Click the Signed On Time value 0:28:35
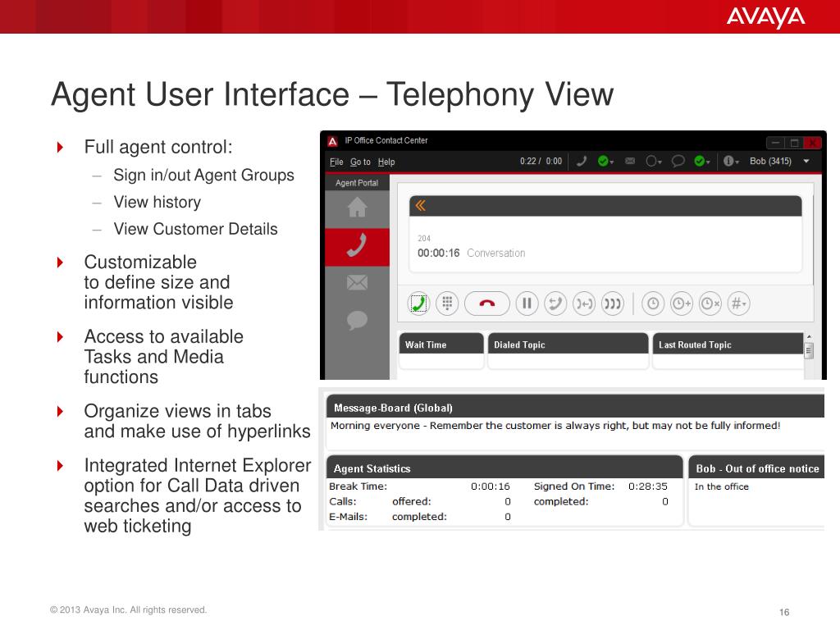The width and height of the screenshot is (840, 630). tap(648, 486)
